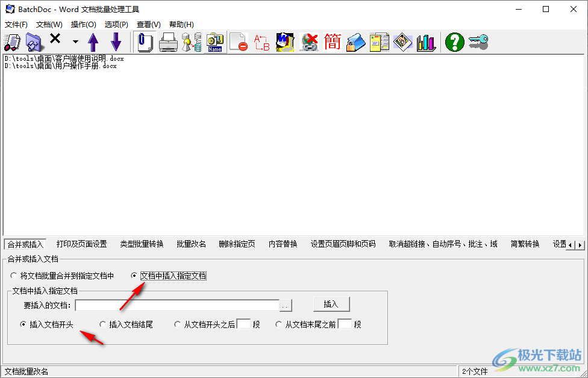Open help with green question mark

(x=454, y=42)
